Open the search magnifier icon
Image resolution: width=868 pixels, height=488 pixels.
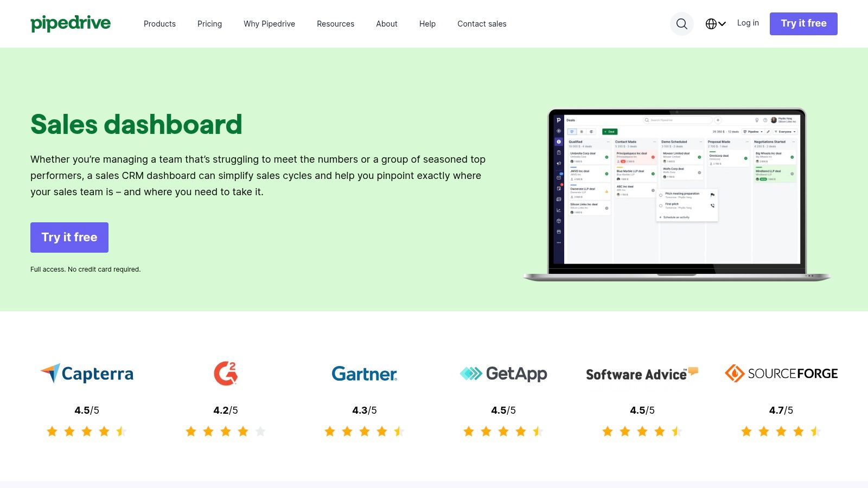pyautogui.click(x=682, y=24)
